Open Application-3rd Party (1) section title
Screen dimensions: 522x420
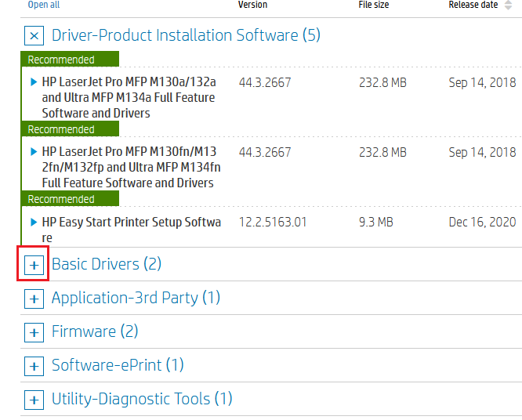click(x=136, y=298)
